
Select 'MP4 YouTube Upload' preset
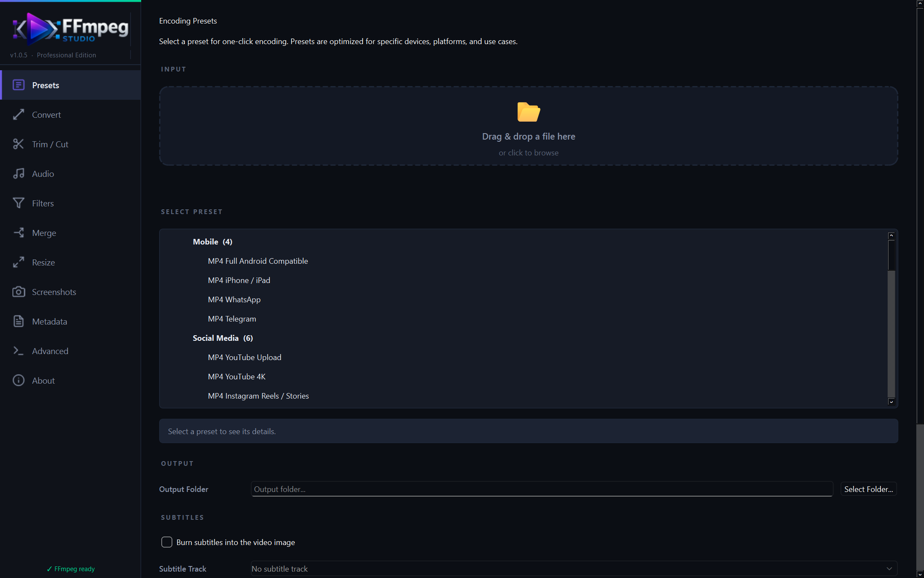(245, 357)
